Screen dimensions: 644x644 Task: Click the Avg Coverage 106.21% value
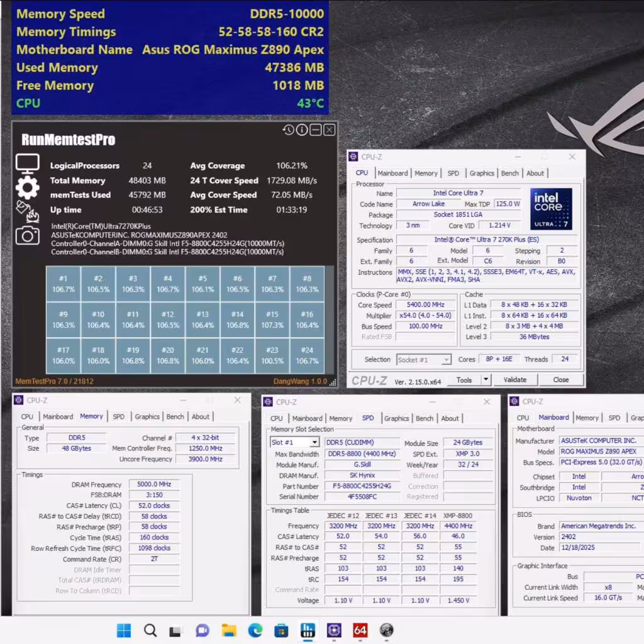(292, 165)
